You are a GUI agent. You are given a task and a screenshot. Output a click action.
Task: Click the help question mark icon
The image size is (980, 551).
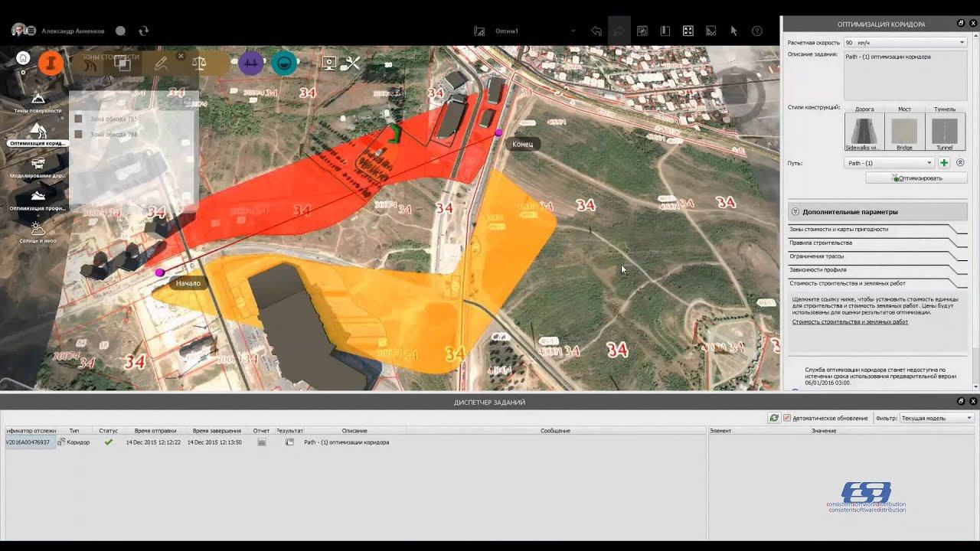point(757,31)
